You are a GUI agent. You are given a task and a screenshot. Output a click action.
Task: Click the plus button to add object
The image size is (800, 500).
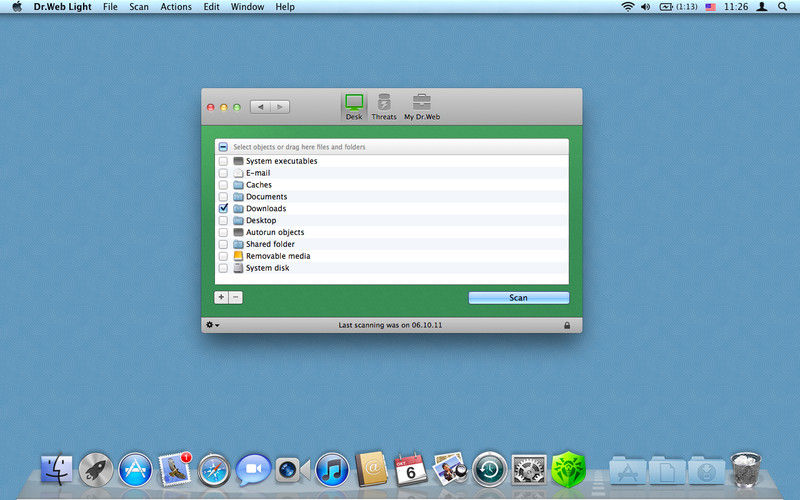[x=221, y=297]
